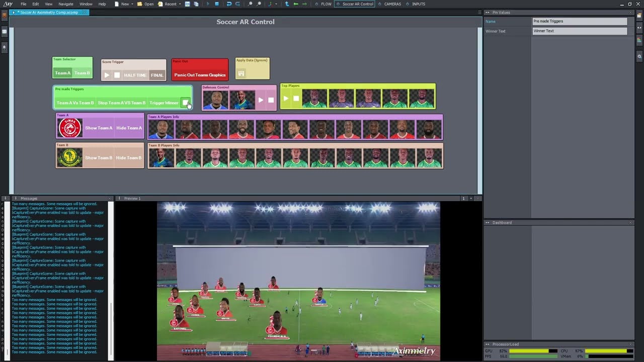
Task: Open the dropdown next to the green branch icon
Action: [276, 4]
